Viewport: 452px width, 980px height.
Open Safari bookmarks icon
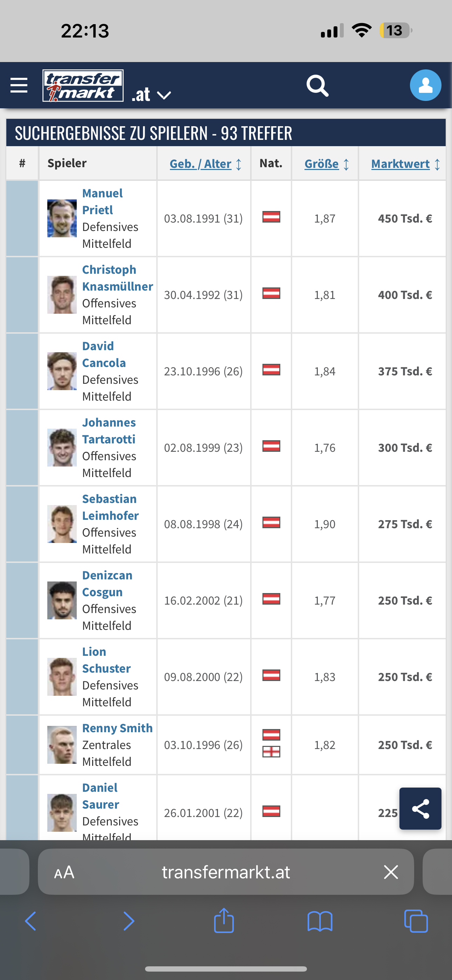click(x=320, y=921)
